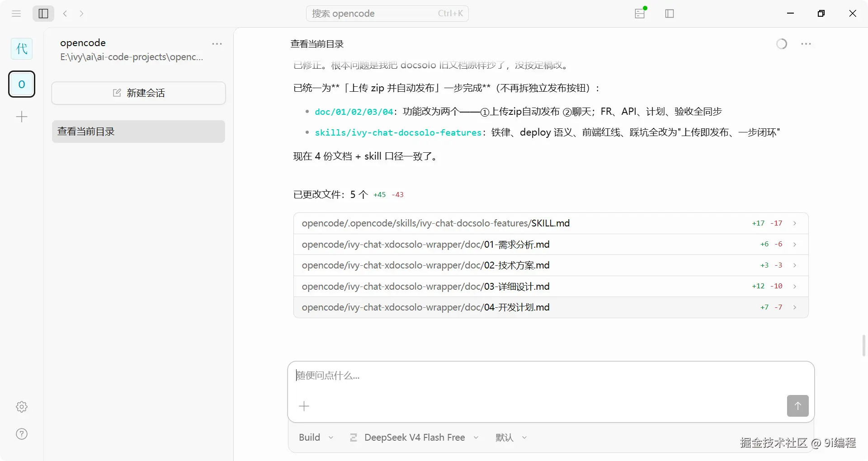Open the status panel icon with the green dot

click(x=640, y=13)
